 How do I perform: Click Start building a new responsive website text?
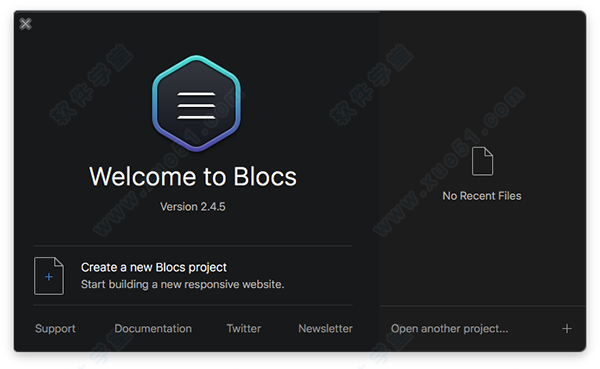point(183,284)
